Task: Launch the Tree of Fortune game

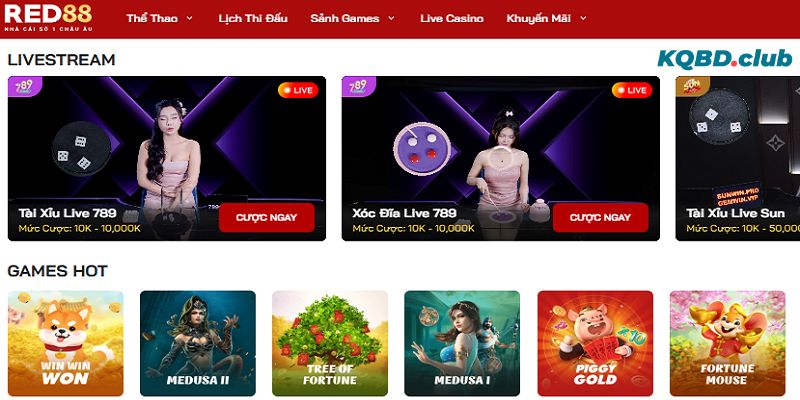Action: tap(330, 343)
